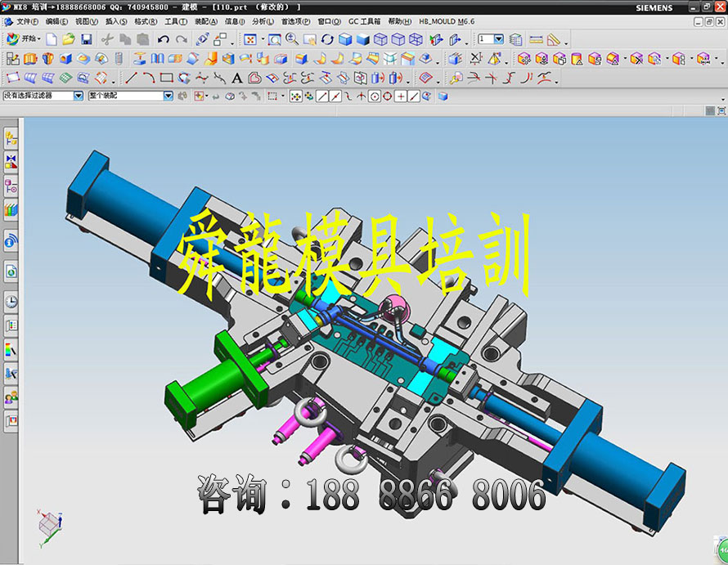The height and width of the screenshot is (565, 728).
Task: Open the 整个装配 scope dropdown
Action: tap(168, 96)
